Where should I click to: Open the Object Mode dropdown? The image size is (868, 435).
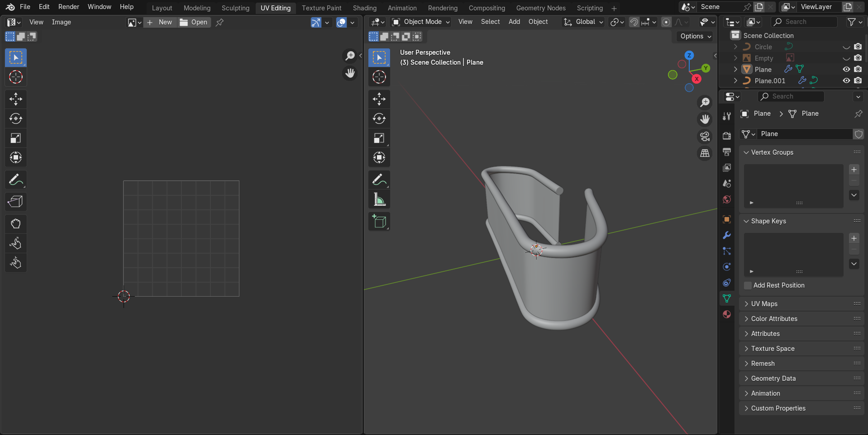point(421,22)
